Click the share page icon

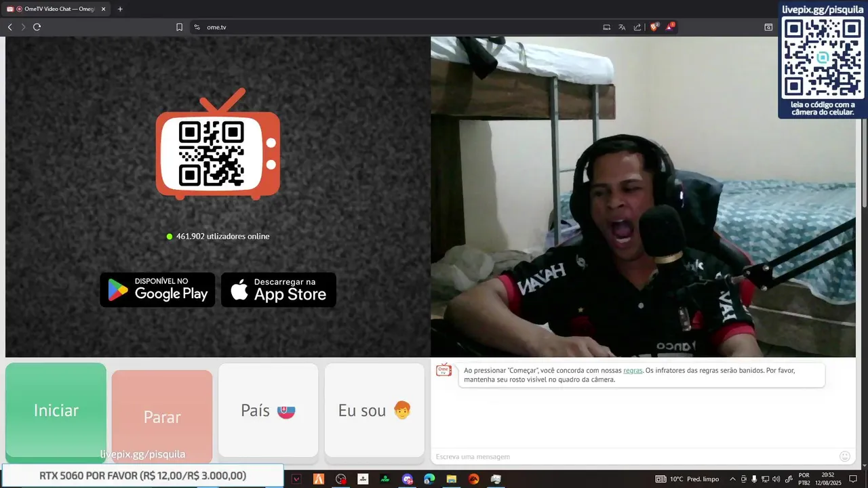click(637, 27)
